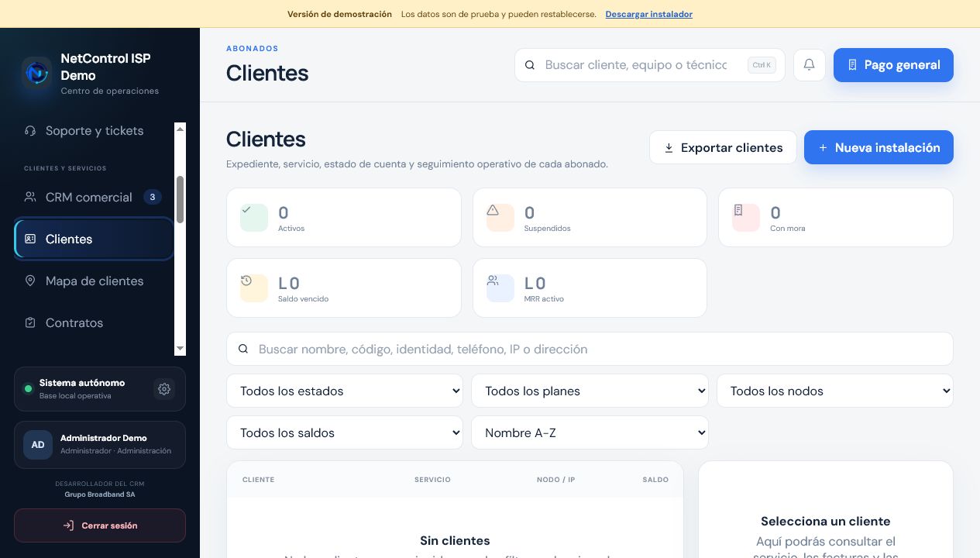
Task: Click the map pin icon for Mapa de clientes
Action: (30, 281)
